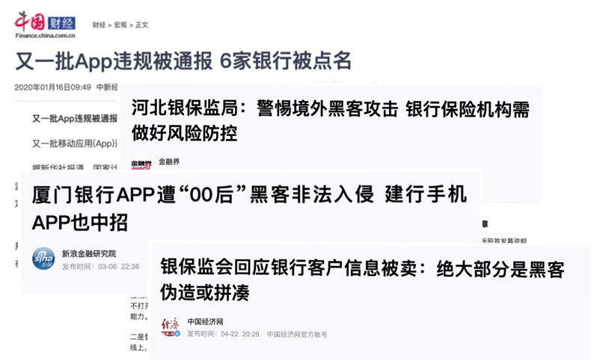The height and width of the screenshot is (364, 594).
Task: Click the 2020年01月16日09:49 date stamp
Action: (x=52, y=87)
